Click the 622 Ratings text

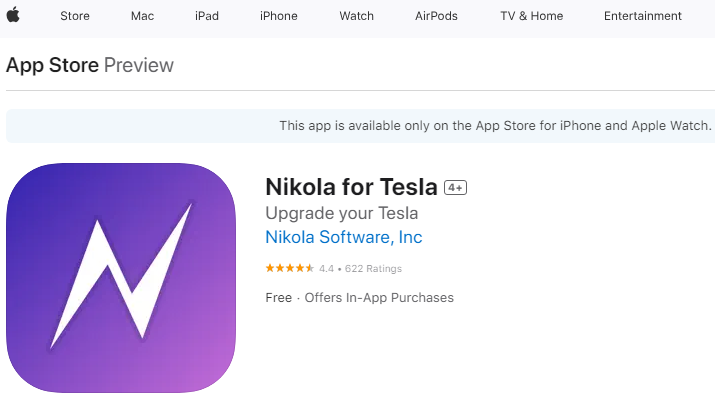click(373, 268)
